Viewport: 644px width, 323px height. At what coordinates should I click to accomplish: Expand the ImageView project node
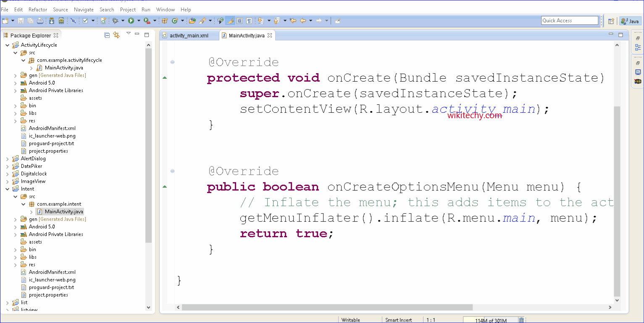coord(8,181)
